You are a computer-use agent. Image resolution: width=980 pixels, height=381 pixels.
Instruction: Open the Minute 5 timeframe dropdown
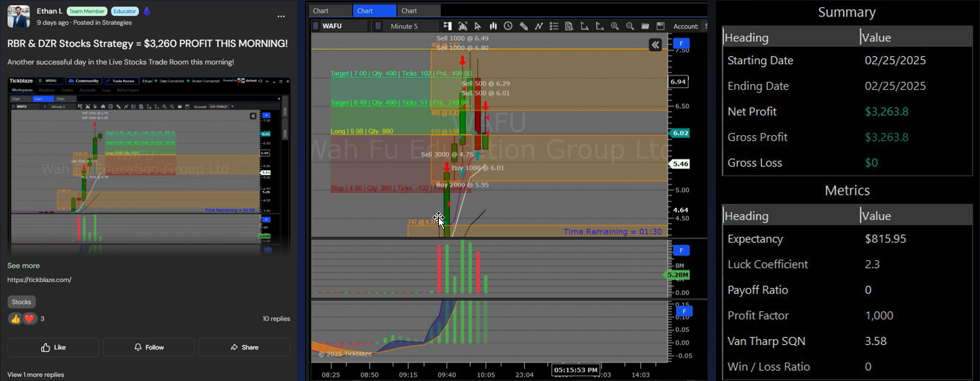click(411, 26)
